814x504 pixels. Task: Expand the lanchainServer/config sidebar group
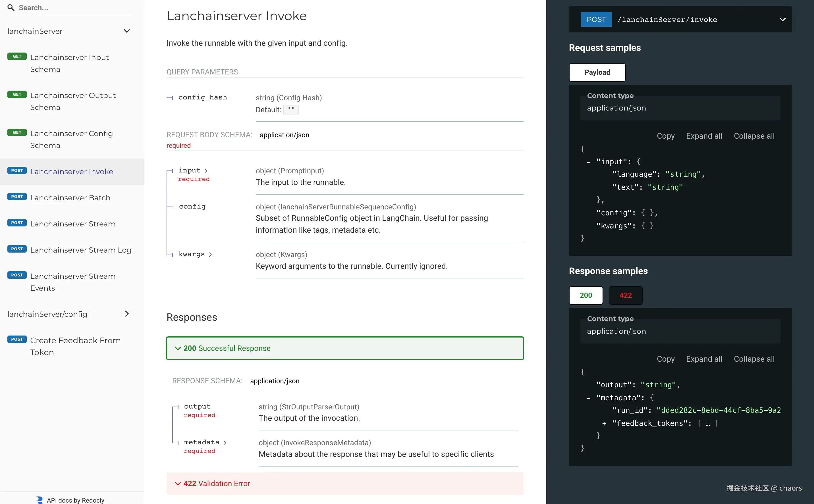click(127, 314)
